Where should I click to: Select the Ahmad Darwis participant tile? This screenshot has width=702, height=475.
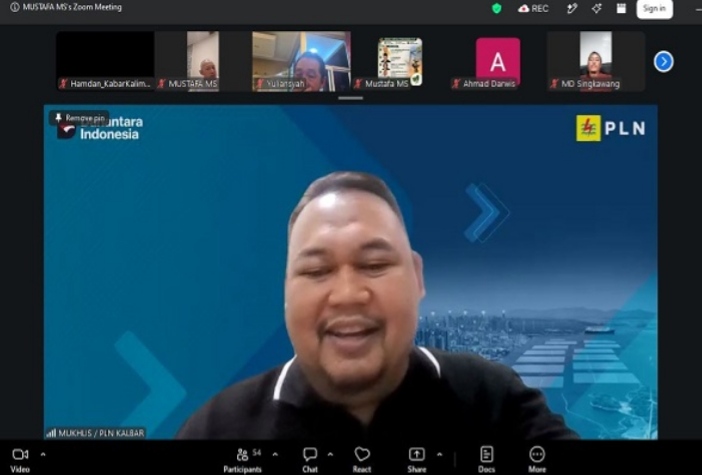497,61
